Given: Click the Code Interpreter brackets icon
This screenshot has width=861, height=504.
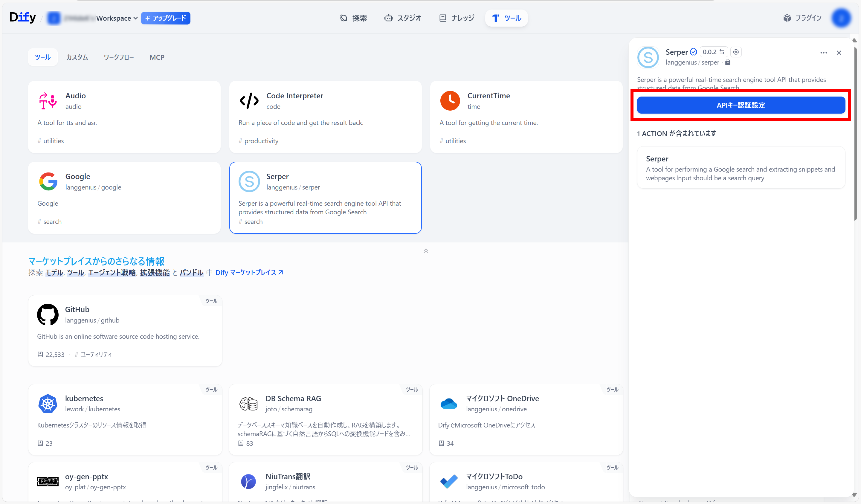Looking at the screenshot, I should 249,100.
